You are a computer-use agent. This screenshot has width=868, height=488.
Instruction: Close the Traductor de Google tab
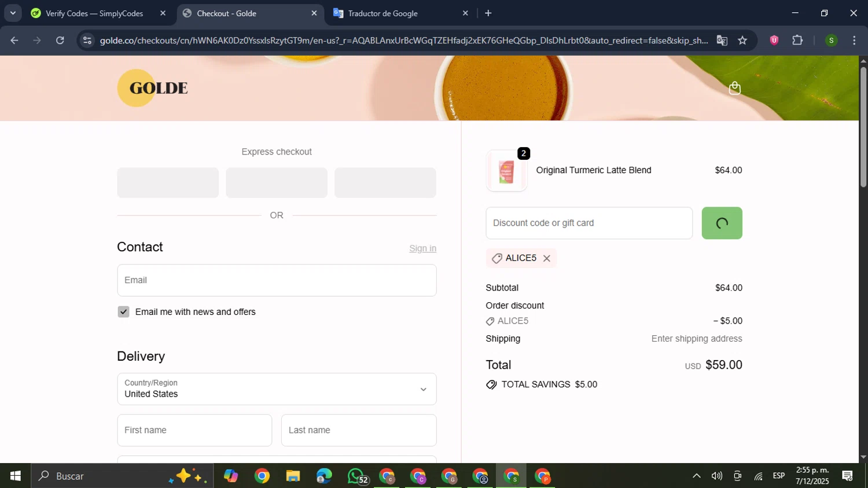[x=465, y=13]
